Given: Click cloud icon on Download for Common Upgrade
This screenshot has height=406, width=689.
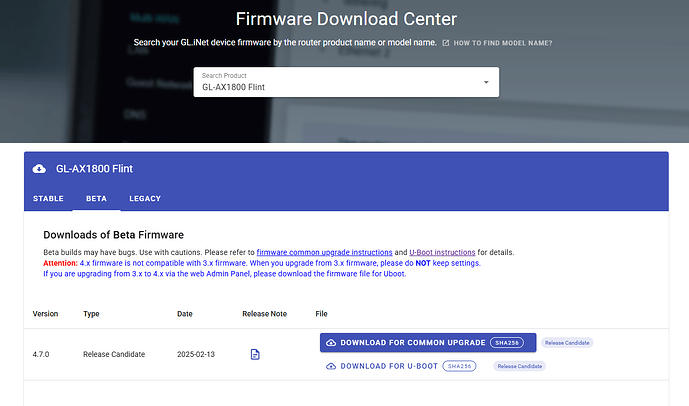Looking at the screenshot, I should (331, 343).
